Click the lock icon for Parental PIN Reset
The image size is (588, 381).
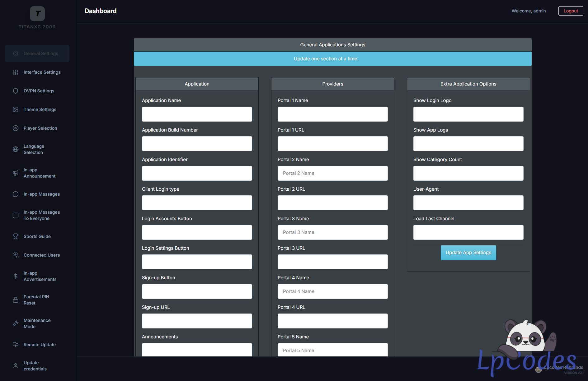pyautogui.click(x=16, y=300)
